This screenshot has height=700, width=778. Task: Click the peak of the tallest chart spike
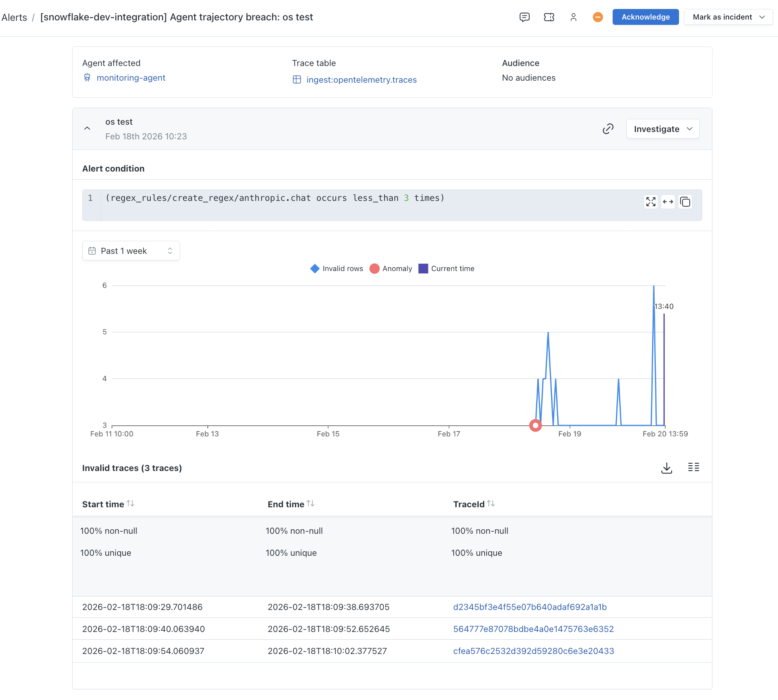click(654, 286)
